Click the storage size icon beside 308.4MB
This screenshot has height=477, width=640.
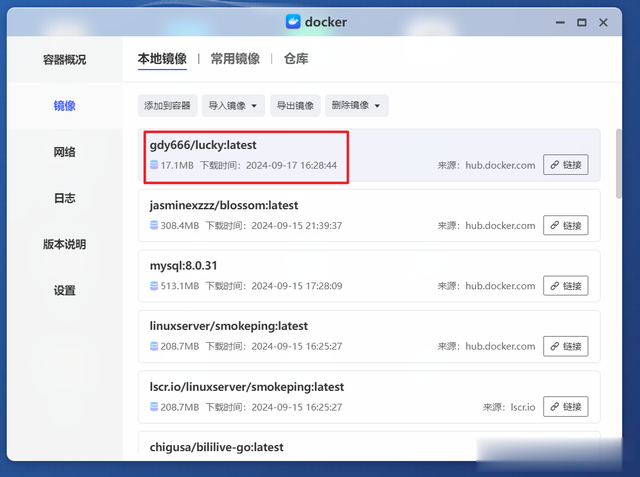point(154,225)
